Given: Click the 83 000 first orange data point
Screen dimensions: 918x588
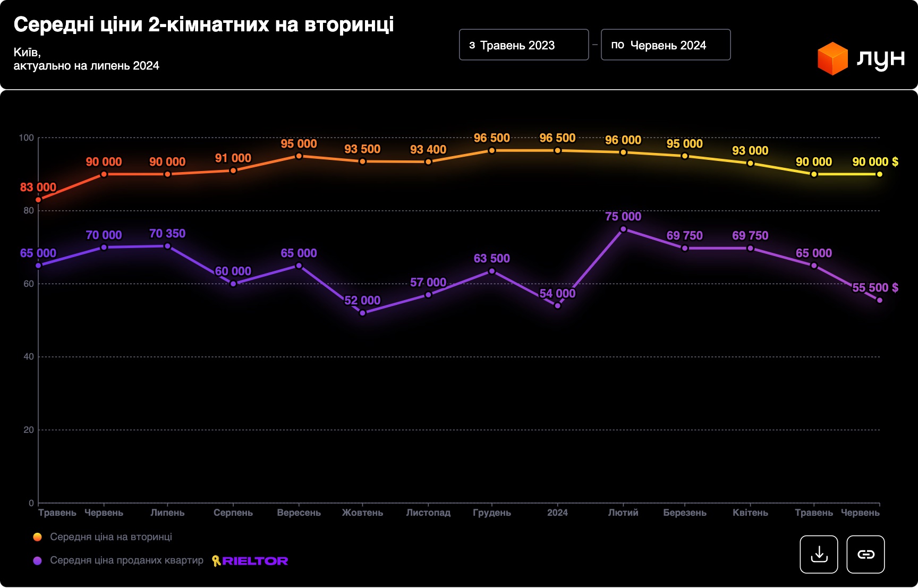Looking at the screenshot, I should tap(38, 200).
